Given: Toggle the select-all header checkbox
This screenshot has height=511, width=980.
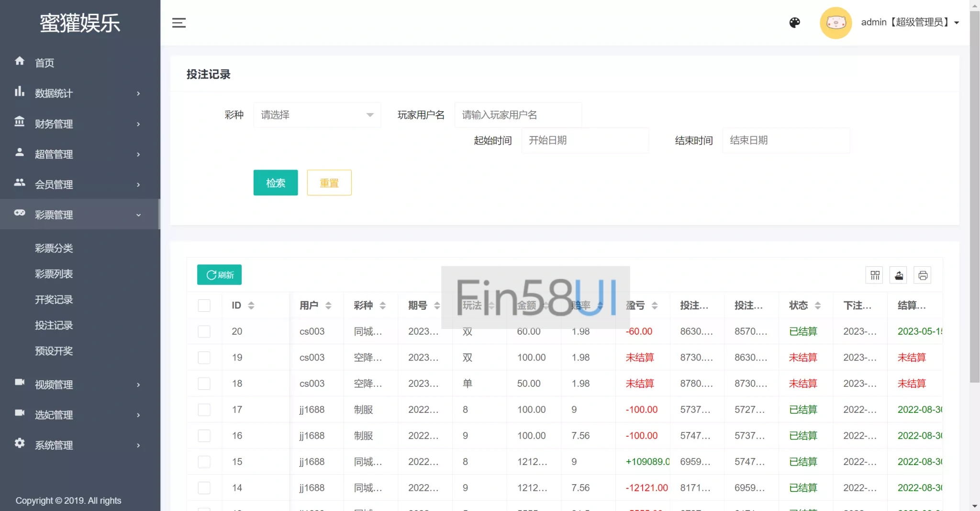Looking at the screenshot, I should 204,306.
